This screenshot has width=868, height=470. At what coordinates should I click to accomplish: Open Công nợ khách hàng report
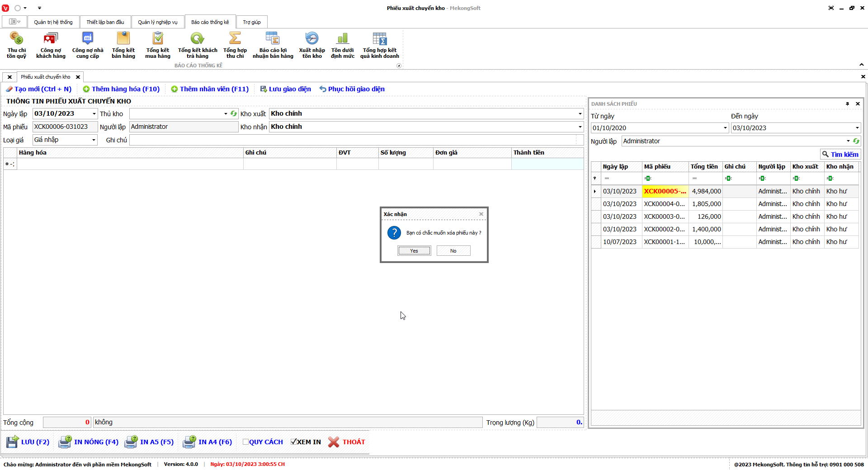coord(51,45)
